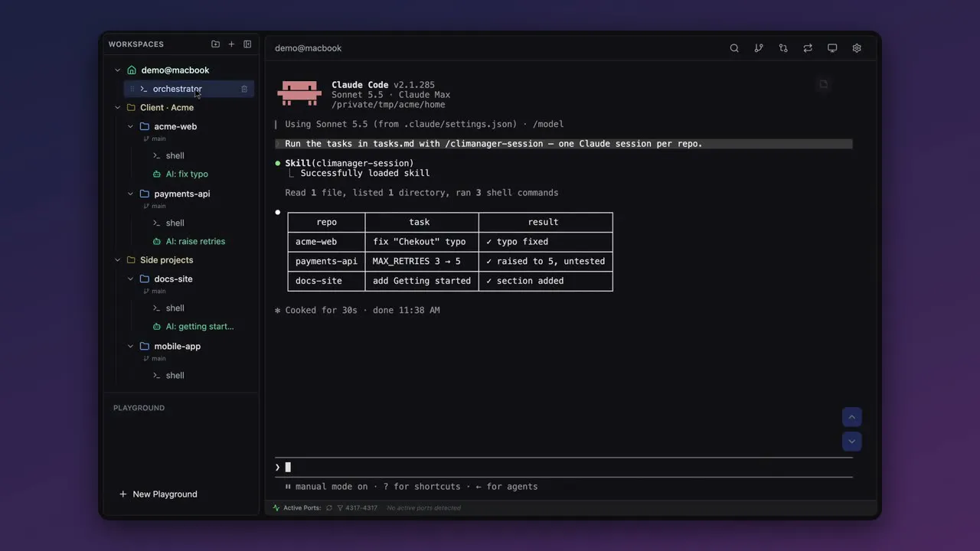Click the sync arrows icon
This screenshot has height=551, width=980.
click(x=808, y=48)
